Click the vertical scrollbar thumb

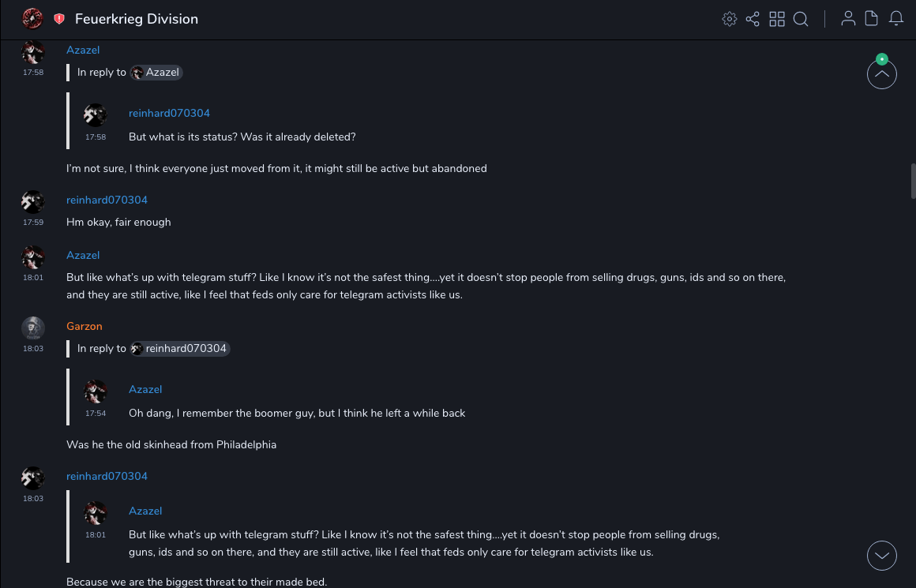point(913,181)
